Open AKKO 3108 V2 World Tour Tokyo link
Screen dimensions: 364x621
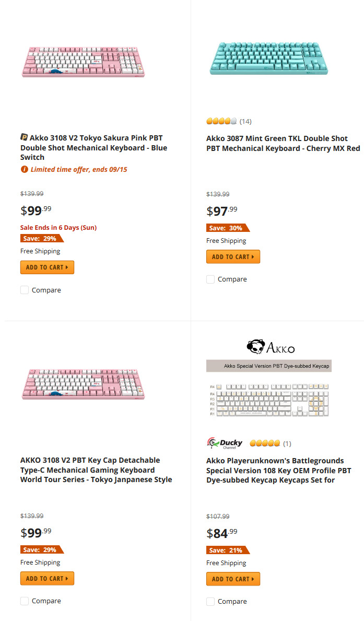96,470
